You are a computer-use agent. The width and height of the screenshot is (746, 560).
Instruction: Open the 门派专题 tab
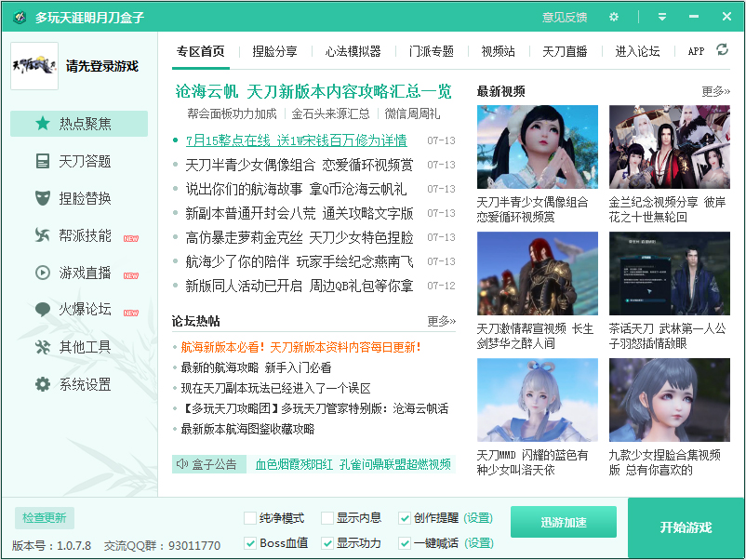coord(431,51)
